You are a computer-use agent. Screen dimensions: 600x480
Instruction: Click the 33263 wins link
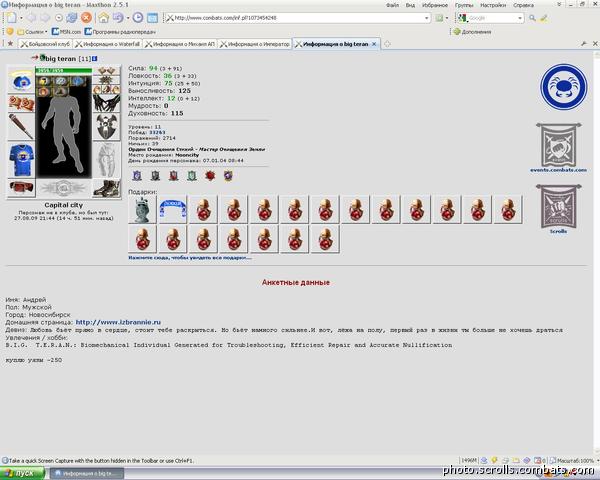(x=157, y=132)
